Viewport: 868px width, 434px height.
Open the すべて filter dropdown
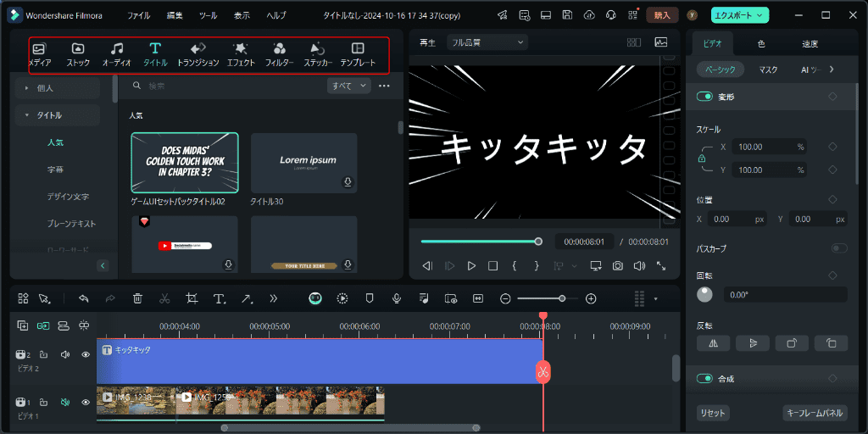348,86
